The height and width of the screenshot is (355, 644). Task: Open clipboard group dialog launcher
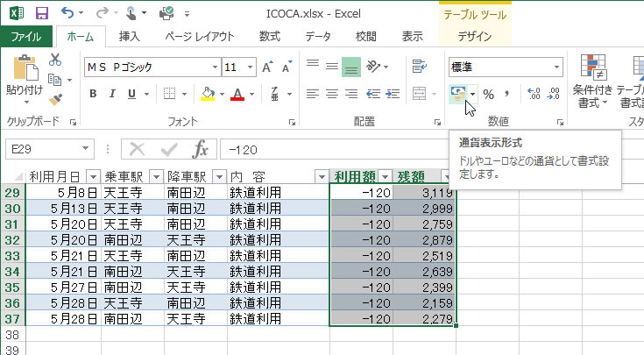coord(73,122)
